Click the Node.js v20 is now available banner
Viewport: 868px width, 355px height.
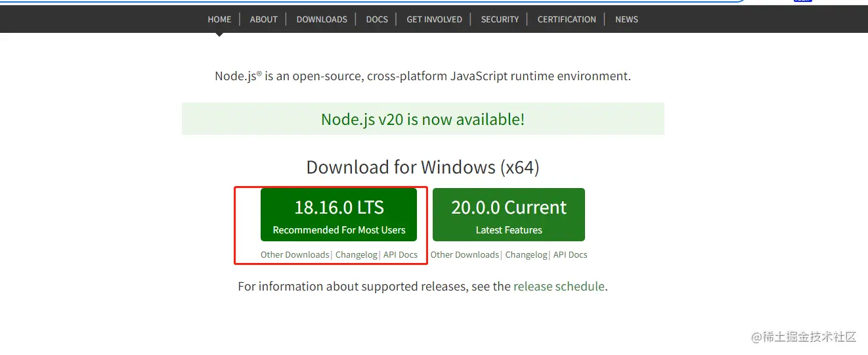pyautogui.click(x=423, y=119)
